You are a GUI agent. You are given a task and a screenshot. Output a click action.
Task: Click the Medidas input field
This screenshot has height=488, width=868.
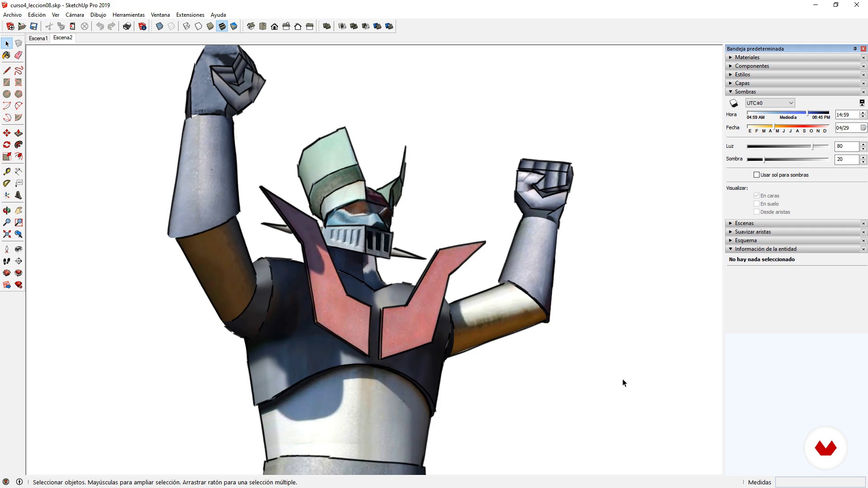tap(820, 482)
